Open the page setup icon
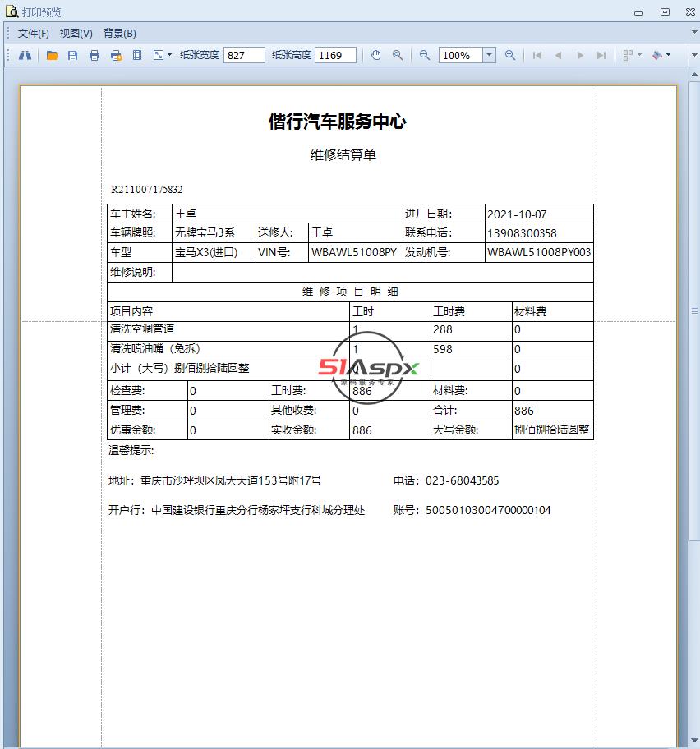 (x=137, y=55)
